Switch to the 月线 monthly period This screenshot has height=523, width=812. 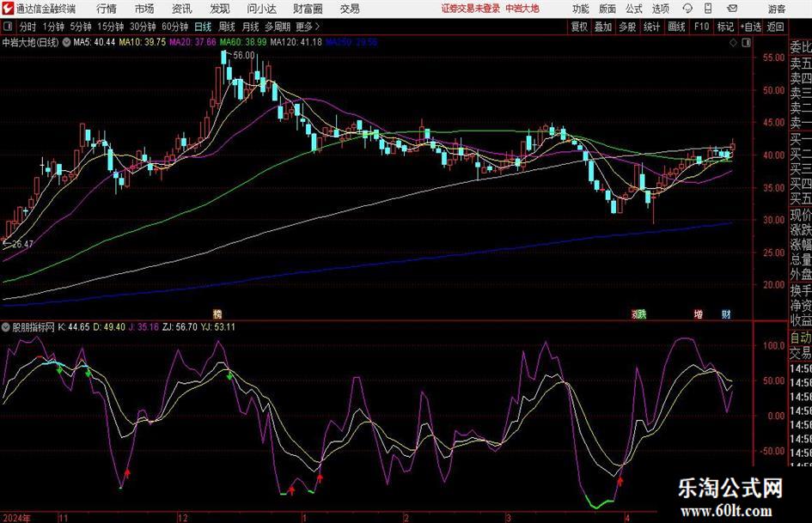pos(251,27)
